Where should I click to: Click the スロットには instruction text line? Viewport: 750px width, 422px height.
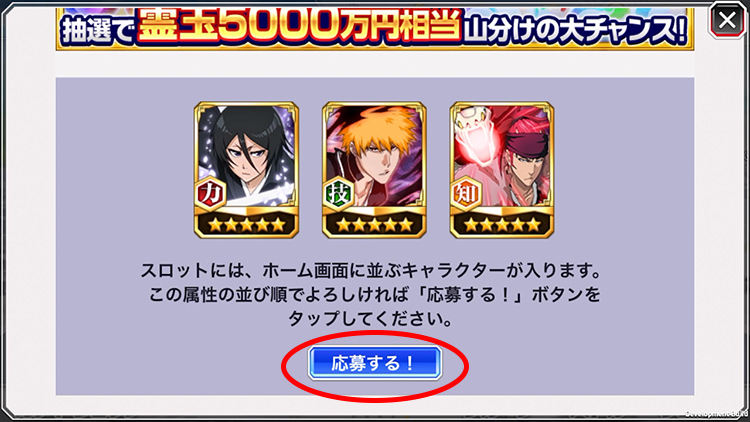coord(371,271)
